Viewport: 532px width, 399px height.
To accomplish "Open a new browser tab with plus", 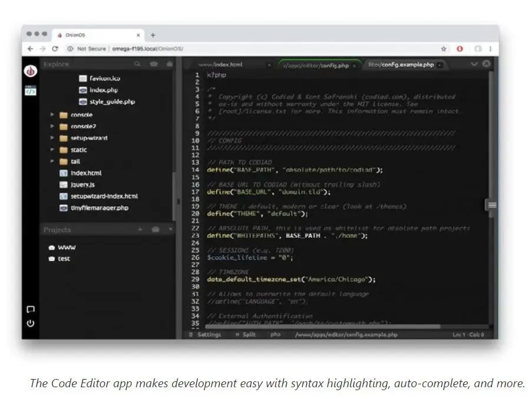I will tap(153, 35).
